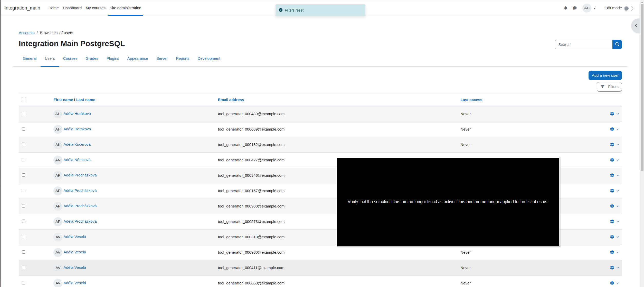Expand actions chevron for tool_generator_000689
Image resolution: width=644 pixels, height=287 pixels.
[x=618, y=129]
